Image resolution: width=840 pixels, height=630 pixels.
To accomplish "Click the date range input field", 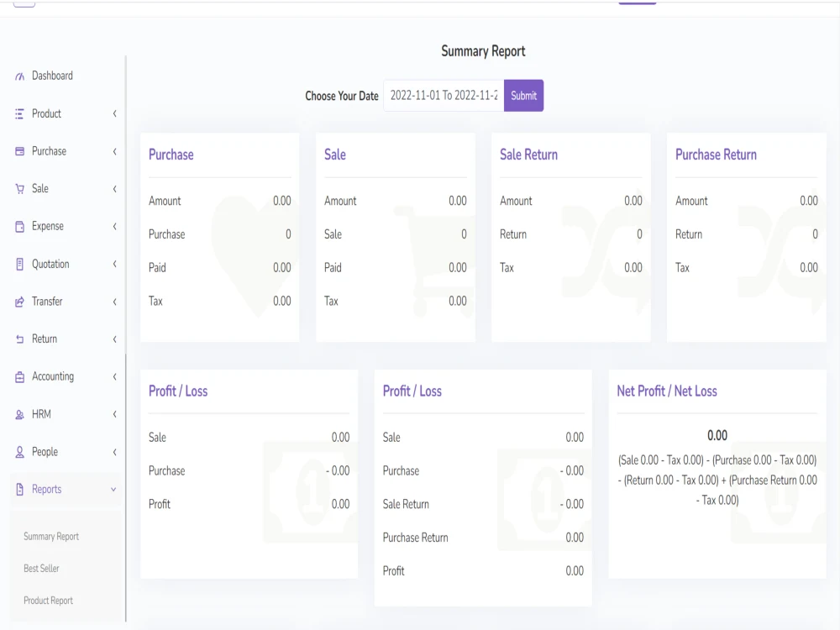I will 443,95.
